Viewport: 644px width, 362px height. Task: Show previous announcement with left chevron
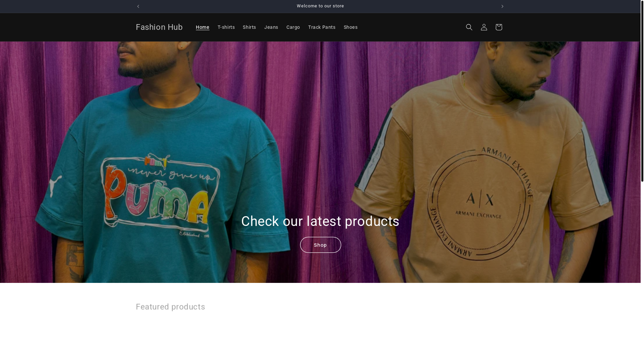138,6
